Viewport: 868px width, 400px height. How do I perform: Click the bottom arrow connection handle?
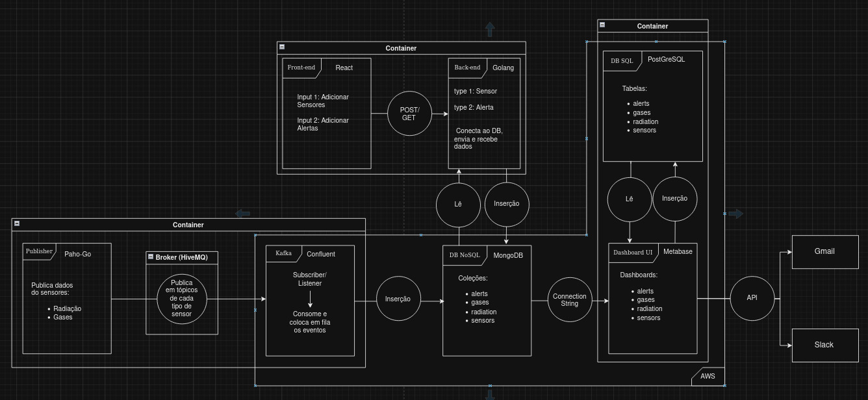coord(490,394)
